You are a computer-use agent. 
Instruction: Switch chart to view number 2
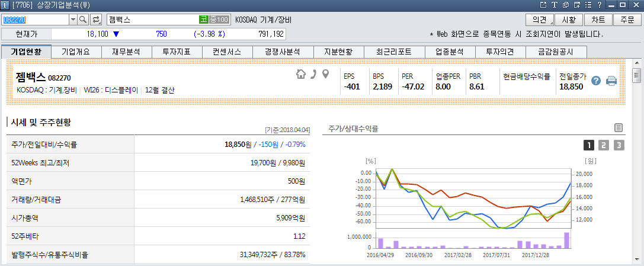[604, 145]
